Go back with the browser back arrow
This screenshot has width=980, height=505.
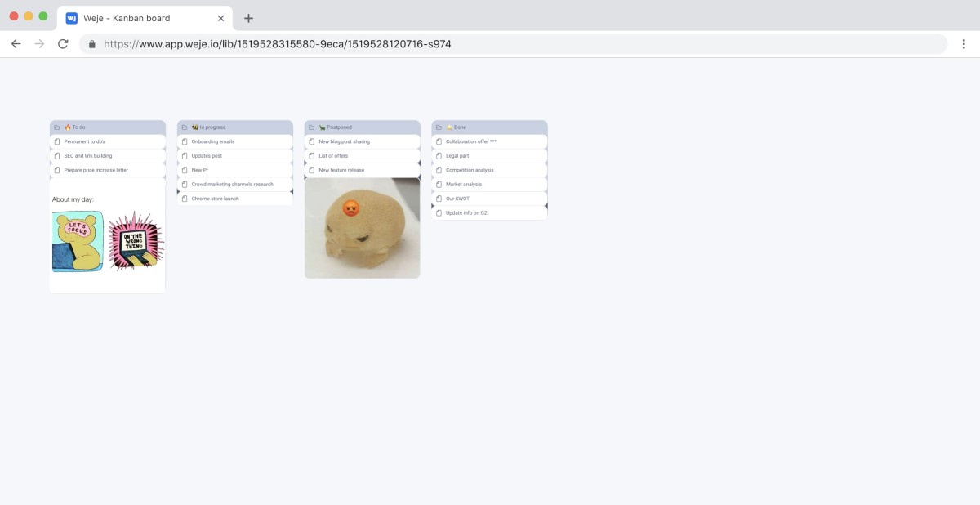[x=16, y=44]
